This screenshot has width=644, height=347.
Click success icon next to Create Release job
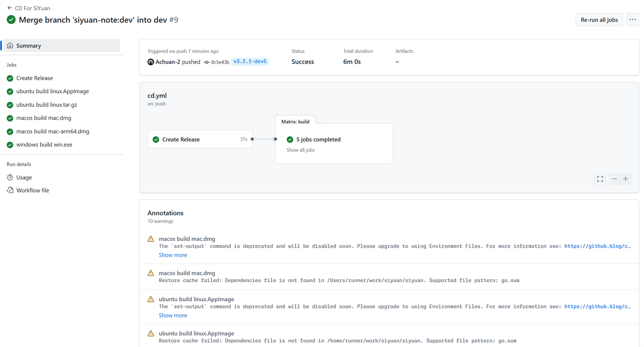pos(10,78)
